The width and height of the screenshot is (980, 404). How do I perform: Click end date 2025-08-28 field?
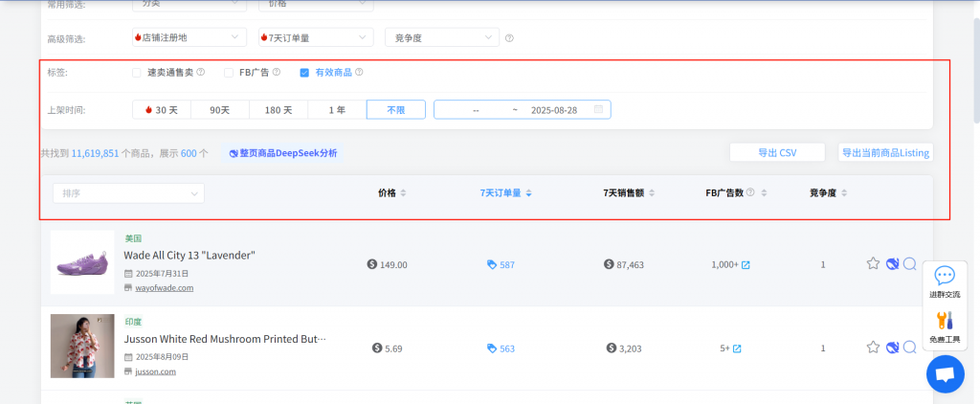pos(554,109)
